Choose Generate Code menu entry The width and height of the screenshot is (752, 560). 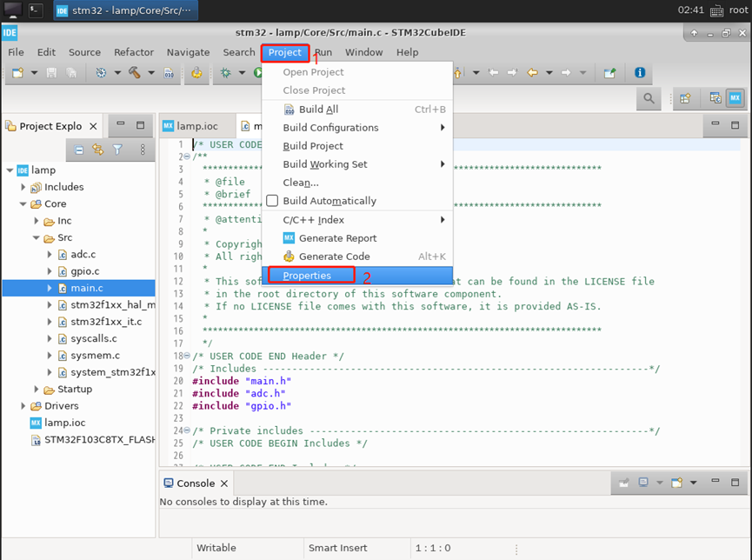click(x=334, y=257)
